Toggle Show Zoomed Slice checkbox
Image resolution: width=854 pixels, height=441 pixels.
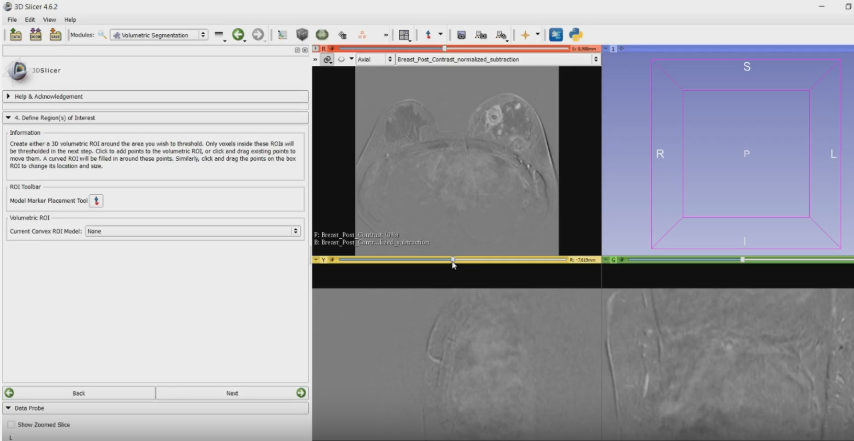click(x=11, y=425)
